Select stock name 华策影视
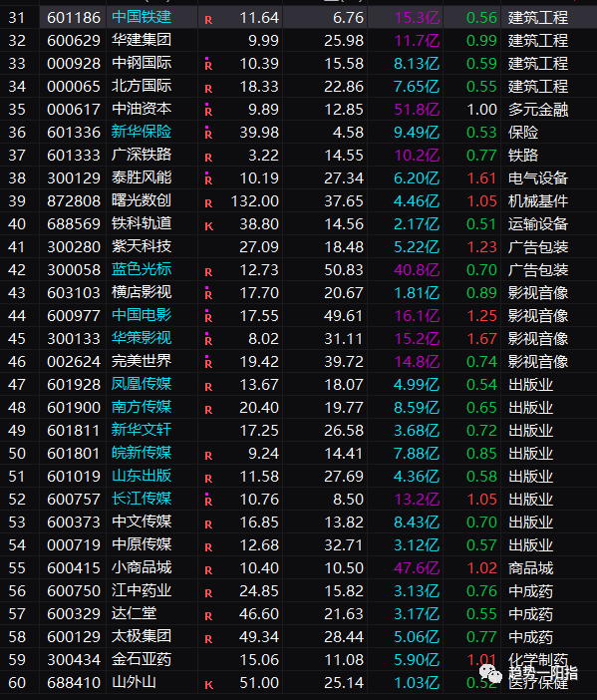The width and height of the screenshot is (597, 700). pos(142,338)
